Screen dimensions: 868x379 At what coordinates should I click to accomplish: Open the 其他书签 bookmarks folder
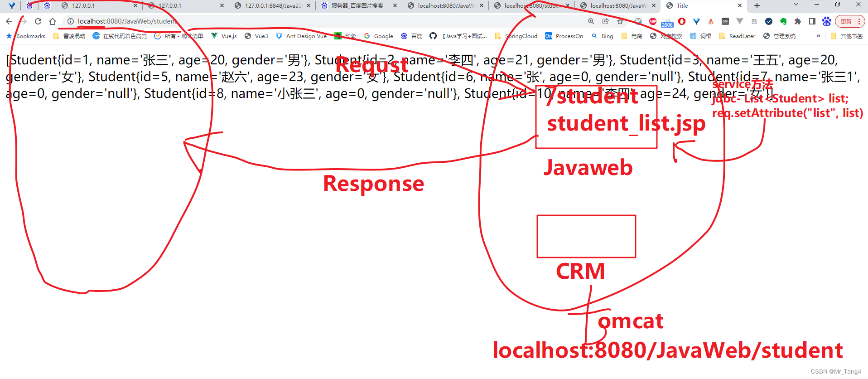[847, 36]
